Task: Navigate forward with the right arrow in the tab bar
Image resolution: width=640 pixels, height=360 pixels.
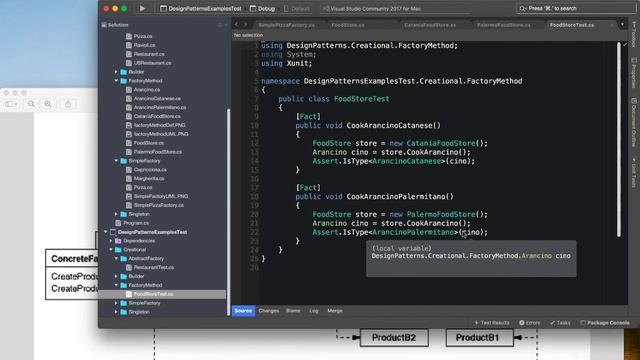Action: pos(245,24)
